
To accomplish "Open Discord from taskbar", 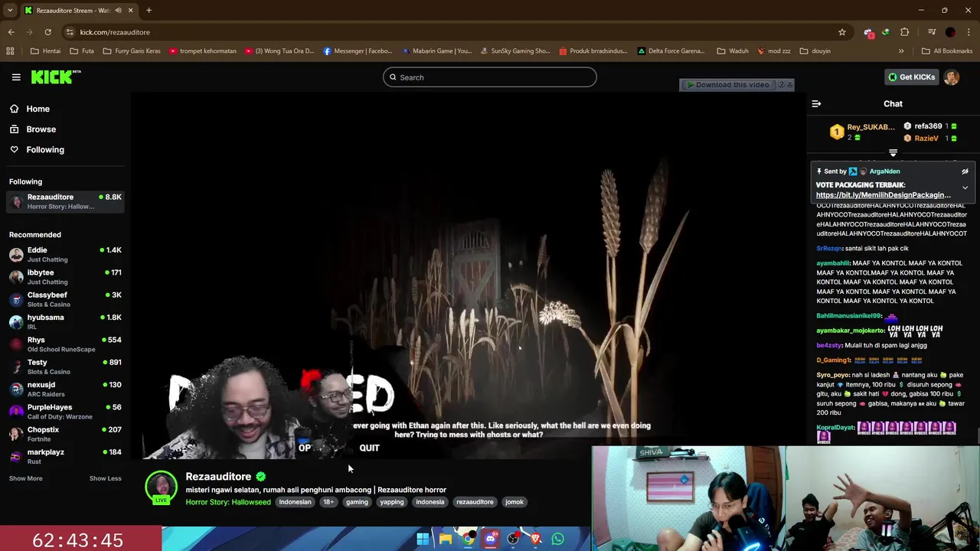I will click(x=490, y=540).
